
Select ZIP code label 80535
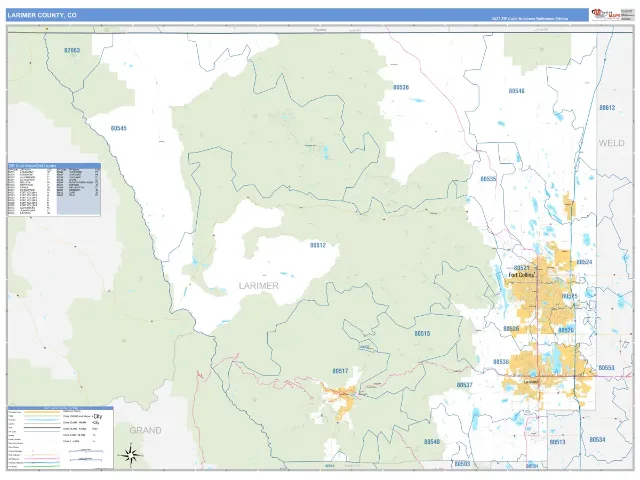[488, 179]
